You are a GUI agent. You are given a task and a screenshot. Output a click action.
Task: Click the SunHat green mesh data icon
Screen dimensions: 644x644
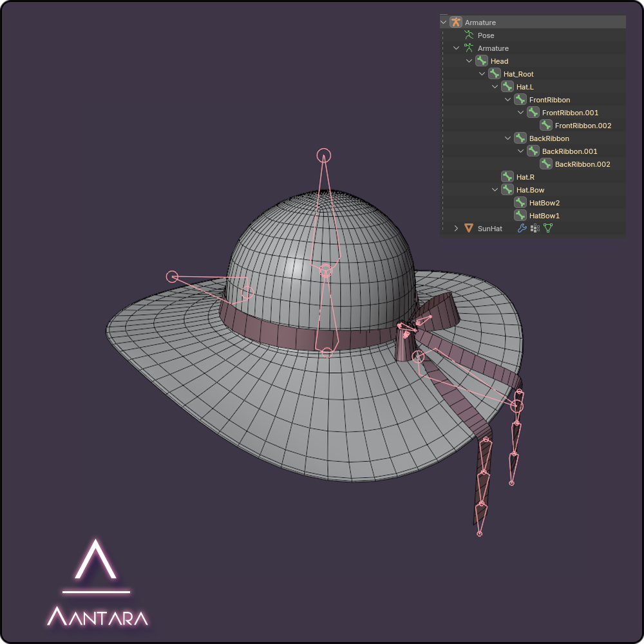tap(548, 228)
